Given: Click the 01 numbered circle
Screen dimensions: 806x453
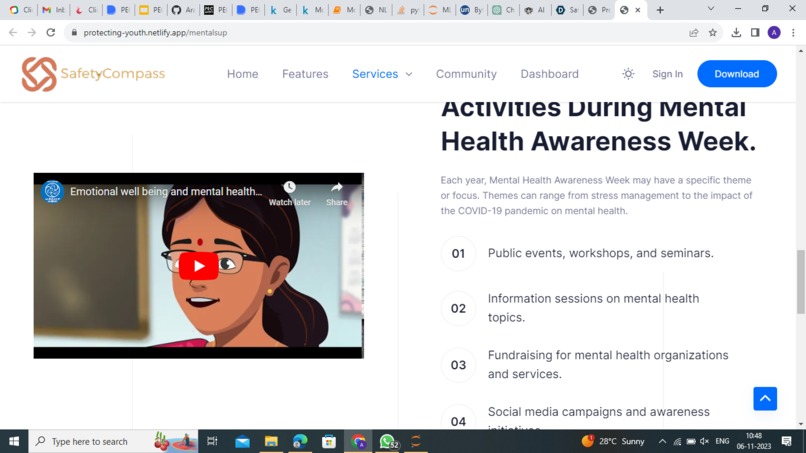Looking at the screenshot, I should pos(458,253).
